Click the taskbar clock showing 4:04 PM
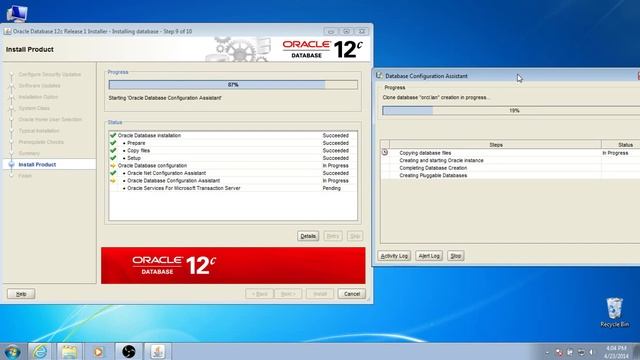 (616, 352)
